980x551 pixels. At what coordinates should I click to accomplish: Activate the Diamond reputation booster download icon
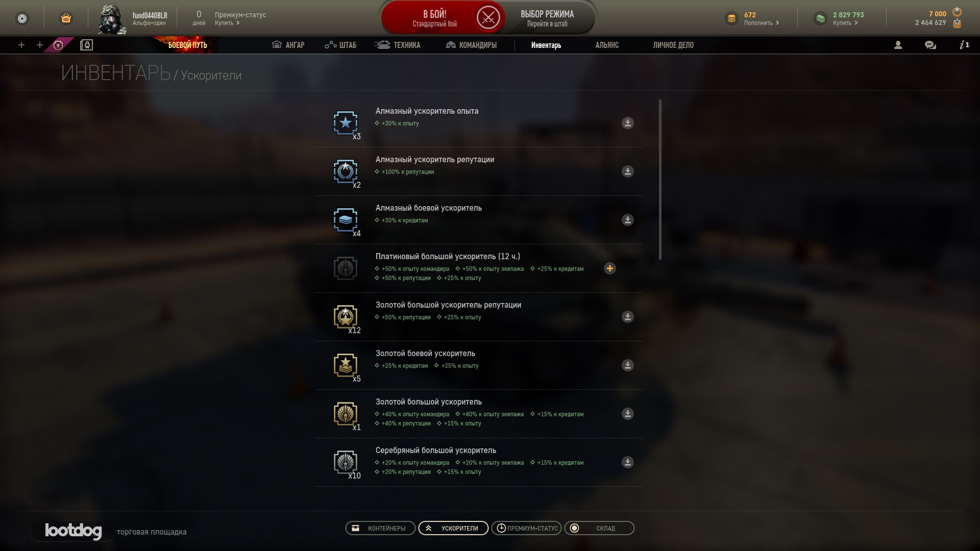point(627,171)
